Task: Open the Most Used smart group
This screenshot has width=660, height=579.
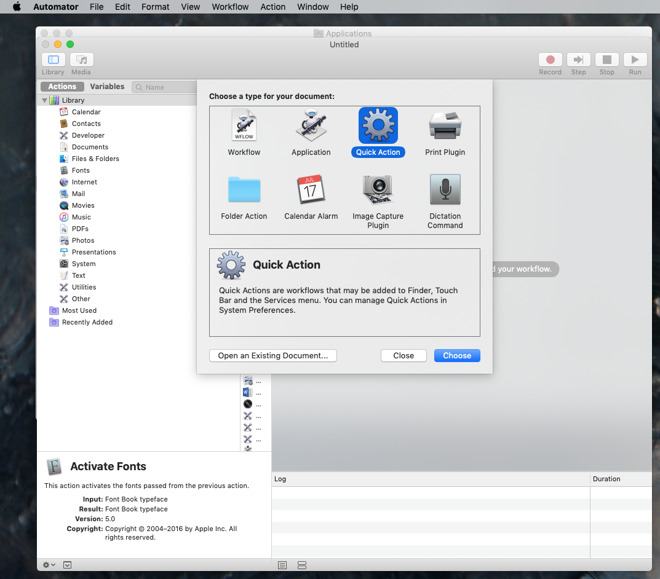Action: tap(79, 311)
